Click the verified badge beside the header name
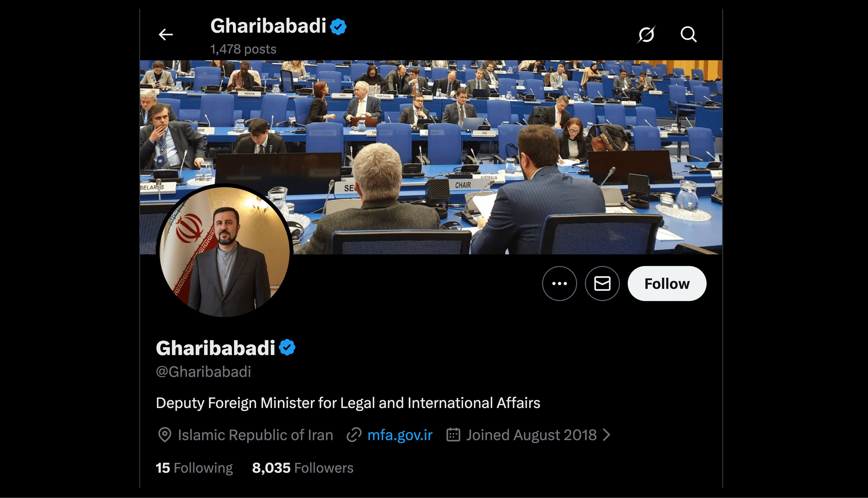 [338, 26]
